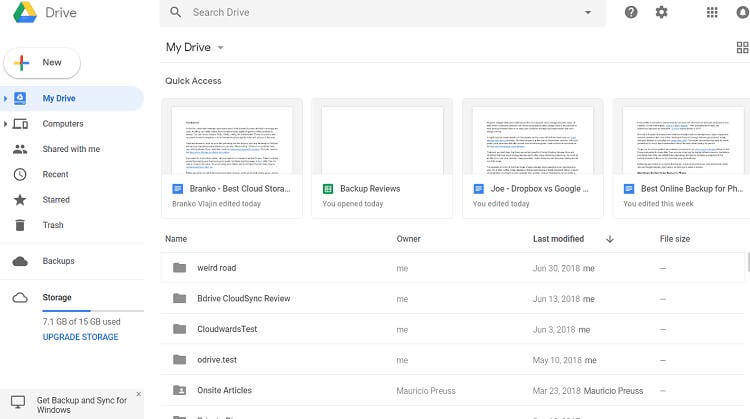Select the 'Onsite Articles' folder name
Image resolution: width=750 pixels, height=419 pixels.
click(224, 390)
